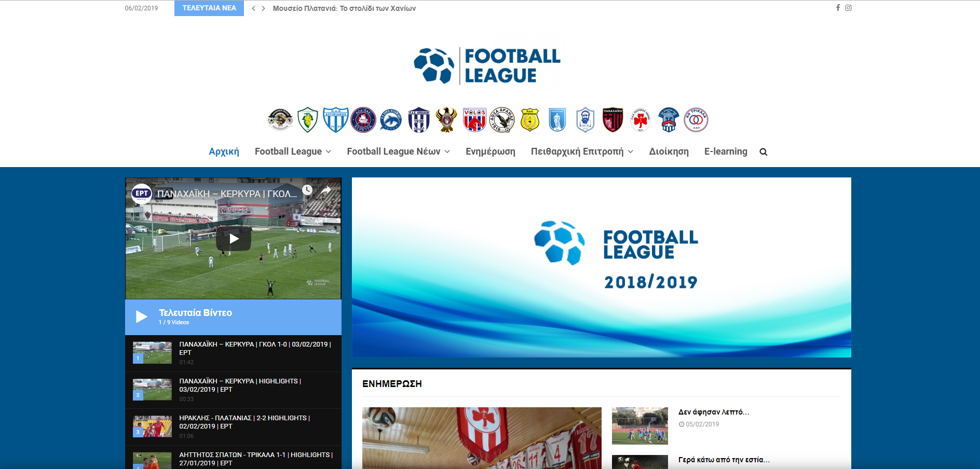Select playlist video ΗΡΑΚΛΗΣ - ΠΛΑΤΑΝΙΑΣ 2-2 HIGHLIGHTS

(x=233, y=427)
